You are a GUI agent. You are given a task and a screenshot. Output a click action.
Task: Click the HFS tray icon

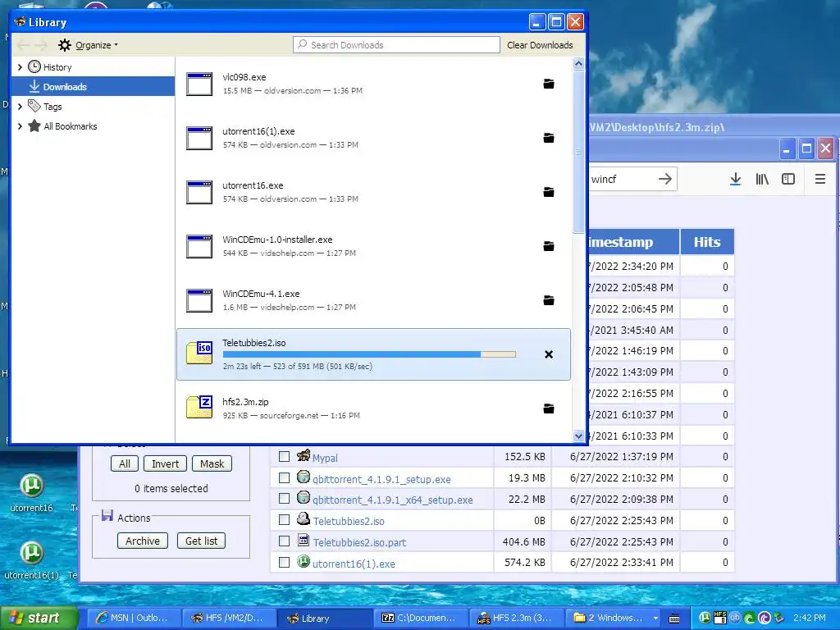720,618
